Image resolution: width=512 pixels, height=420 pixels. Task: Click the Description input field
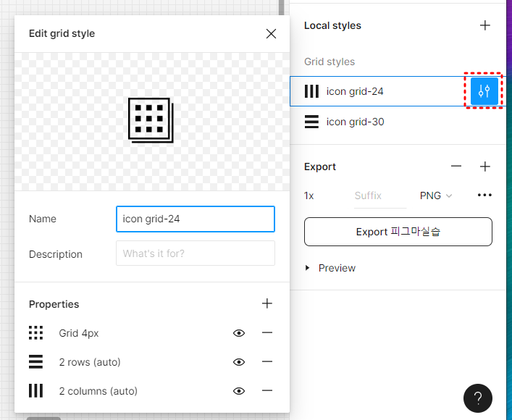click(x=195, y=253)
